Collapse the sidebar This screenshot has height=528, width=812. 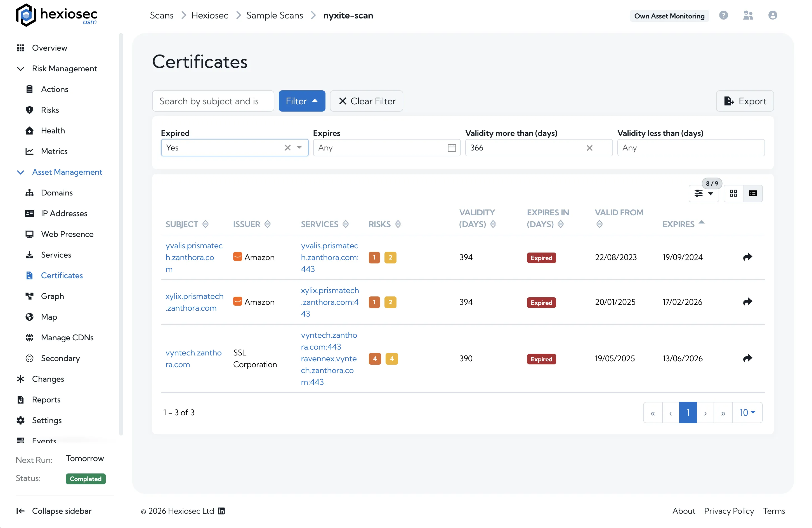click(54, 511)
